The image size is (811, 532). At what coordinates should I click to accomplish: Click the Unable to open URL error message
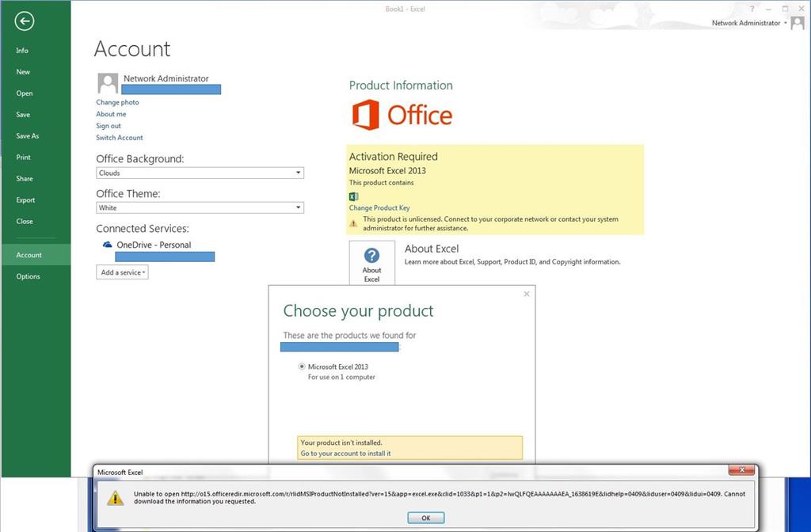(440, 497)
